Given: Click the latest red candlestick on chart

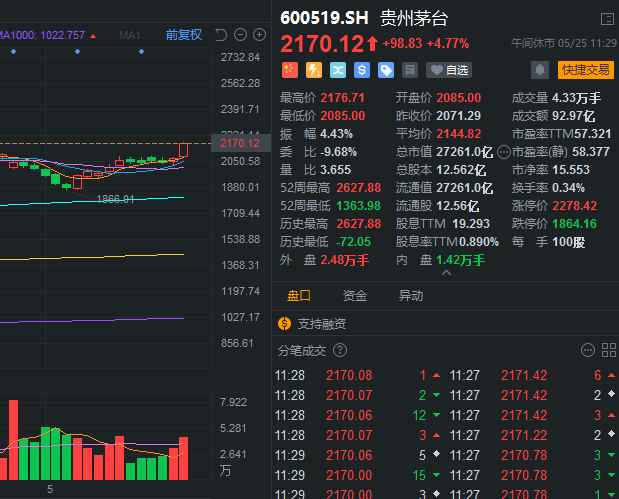Looking at the screenshot, I should coord(183,150).
